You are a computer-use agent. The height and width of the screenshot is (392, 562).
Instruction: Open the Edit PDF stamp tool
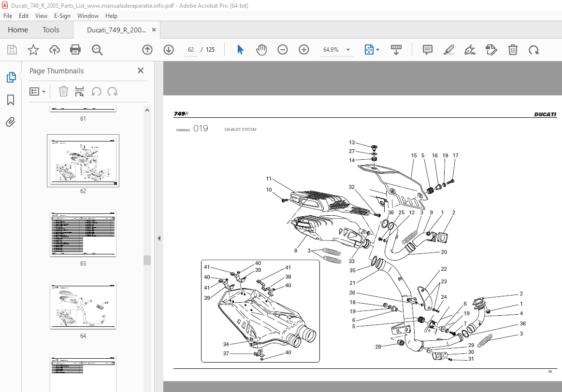(491, 50)
